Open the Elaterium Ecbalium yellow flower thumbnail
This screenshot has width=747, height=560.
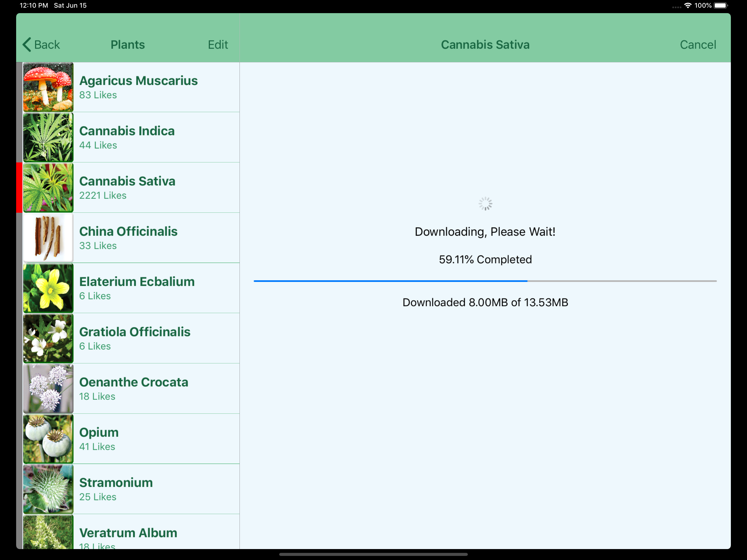48,288
